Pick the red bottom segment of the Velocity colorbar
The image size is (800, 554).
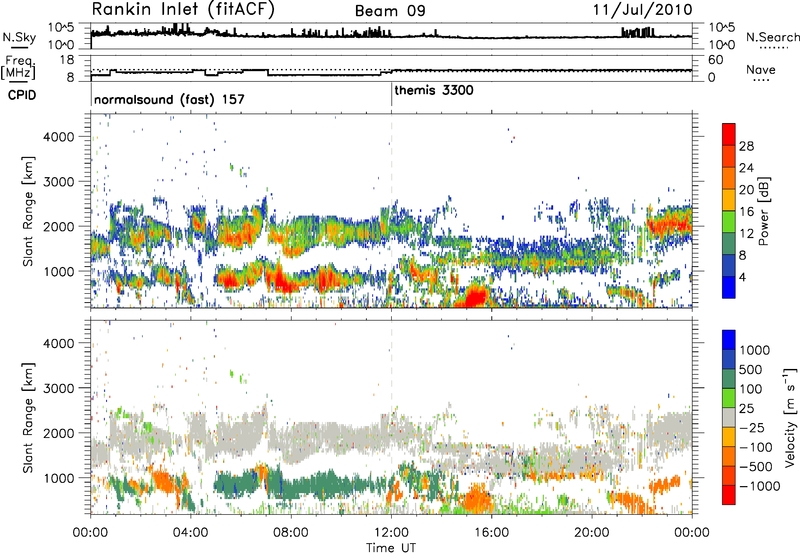pyautogui.click(x=729, y=495)
